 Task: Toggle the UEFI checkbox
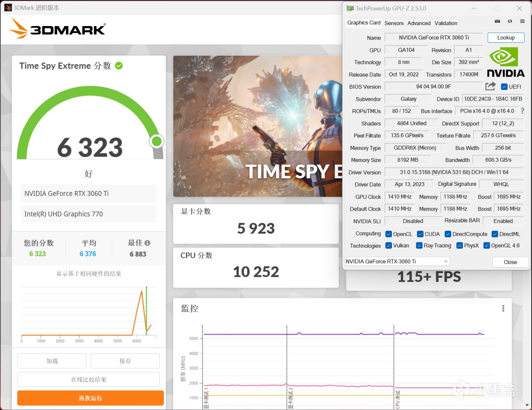pos(504,87)
